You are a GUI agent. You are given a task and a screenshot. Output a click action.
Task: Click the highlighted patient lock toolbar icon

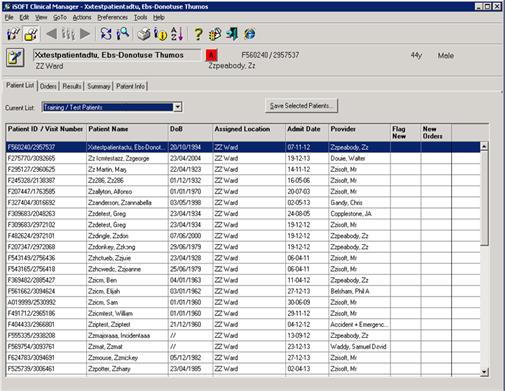click(31, 34)
